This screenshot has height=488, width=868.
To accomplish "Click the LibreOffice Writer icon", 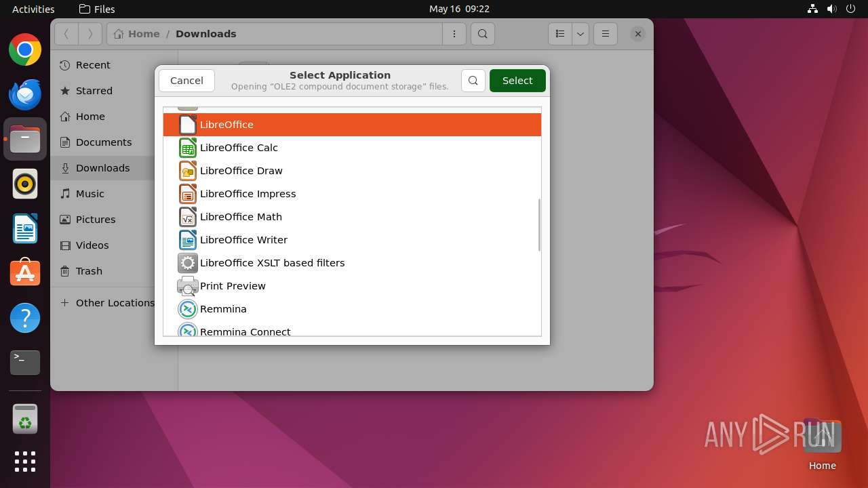I will click(188, 240).
